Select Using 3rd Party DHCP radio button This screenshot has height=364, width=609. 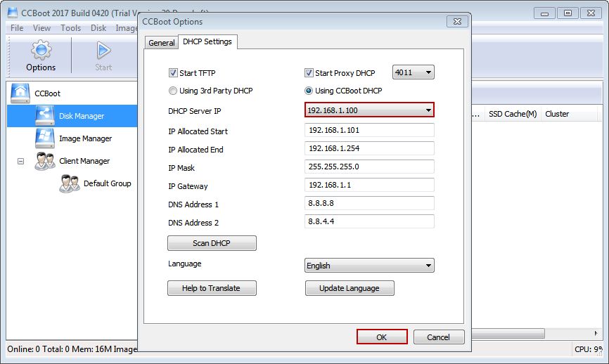coord(173,91)
